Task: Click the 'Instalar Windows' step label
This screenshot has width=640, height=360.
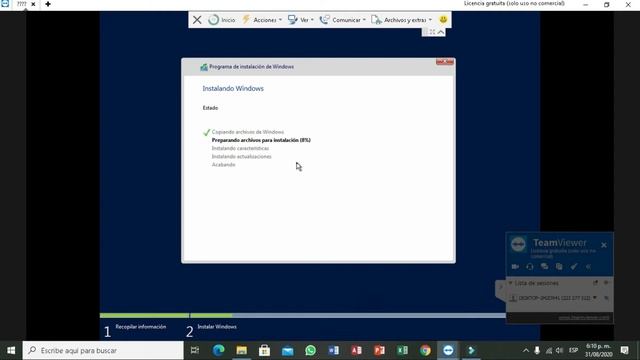Action: click(217, 327)
